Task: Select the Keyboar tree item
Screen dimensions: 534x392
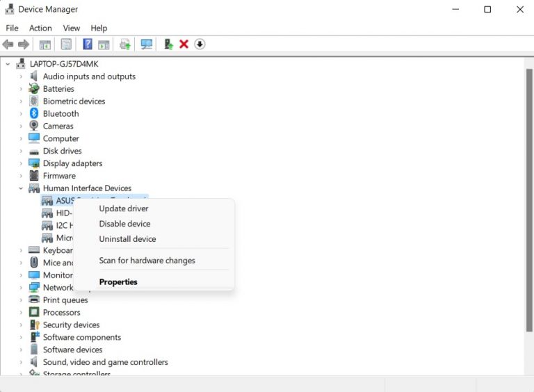Action: [58, 250]
